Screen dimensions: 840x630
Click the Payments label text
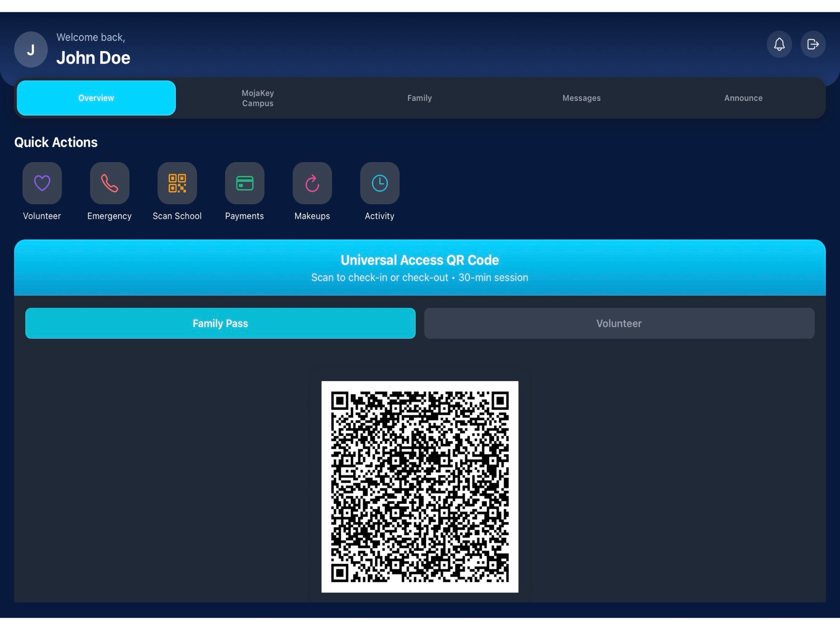pyautogui.click(x=244, y=216)
